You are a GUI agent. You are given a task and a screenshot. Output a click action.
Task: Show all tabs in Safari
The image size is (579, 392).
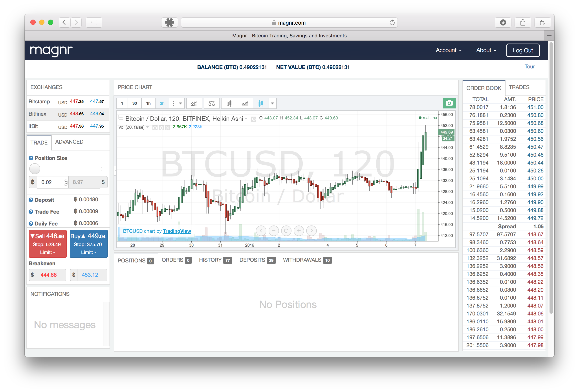click(x=542, y=23)
